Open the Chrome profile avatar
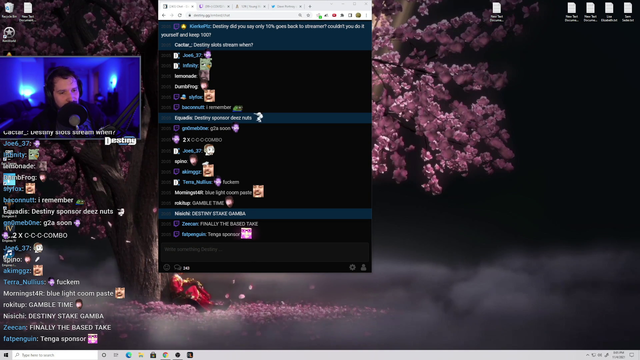 tap(358, 15)
